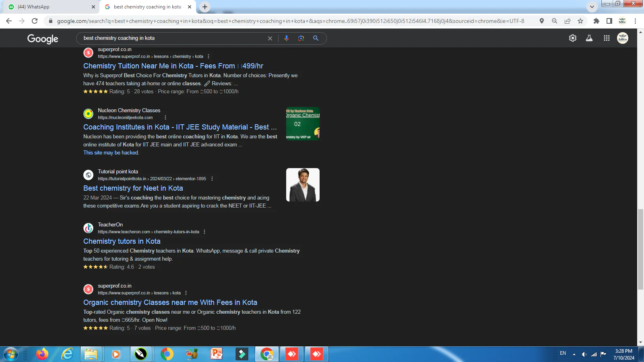Open the network signal icon in system tray
This screenshot has height=362, width=644.
tap(594, 354)
